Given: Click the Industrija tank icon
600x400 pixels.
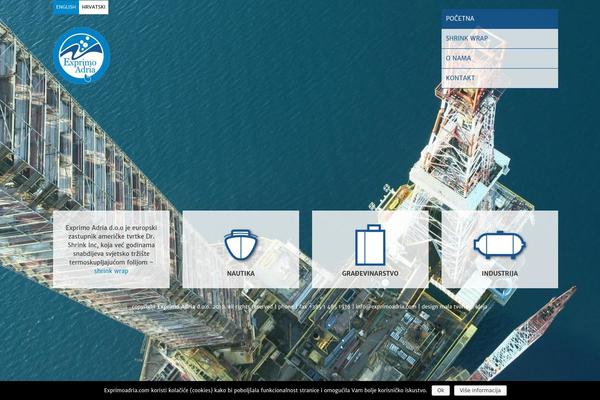Looking at the screenshot, I should [499, 245].
